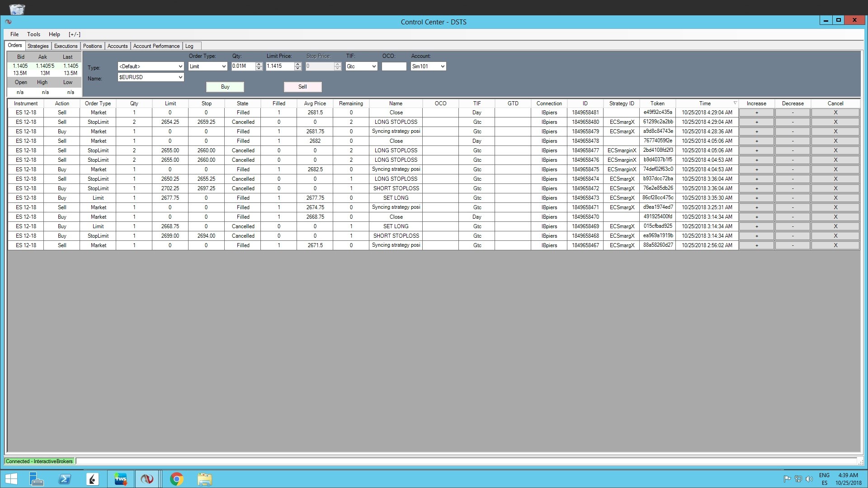Open PowerShell from the taskbar

click(x=65, y=479)
